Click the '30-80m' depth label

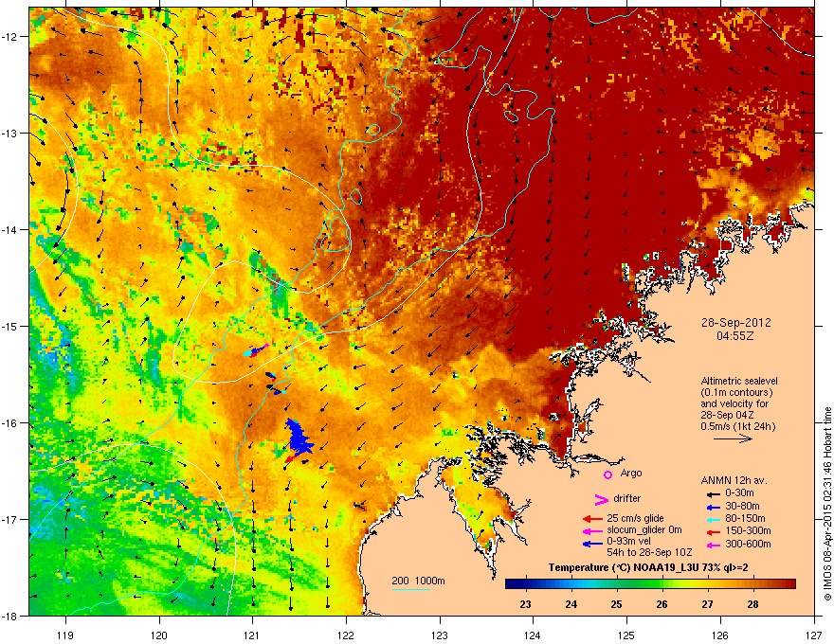click(742, 506)
